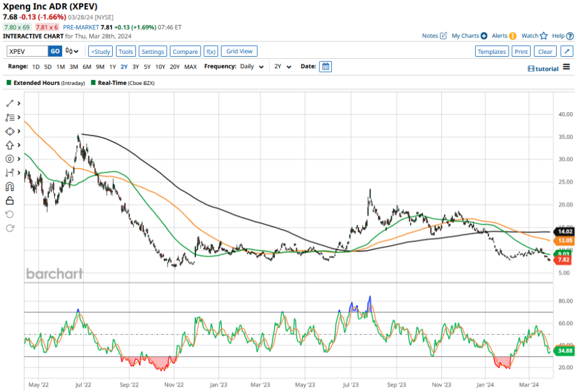The height and width of the screenshot is (392, 580).
Task: Open the calendar date picker icon
Action: tap(325, 66)
